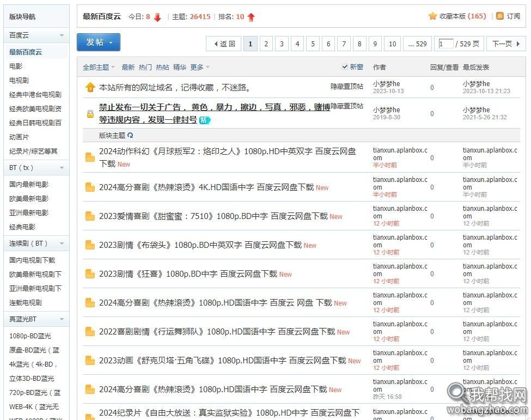The image size is (531, 420).
Task: Open 经典中港台电视剧 sidebar link
Action: pyautogui.click(x=35, y=94)
